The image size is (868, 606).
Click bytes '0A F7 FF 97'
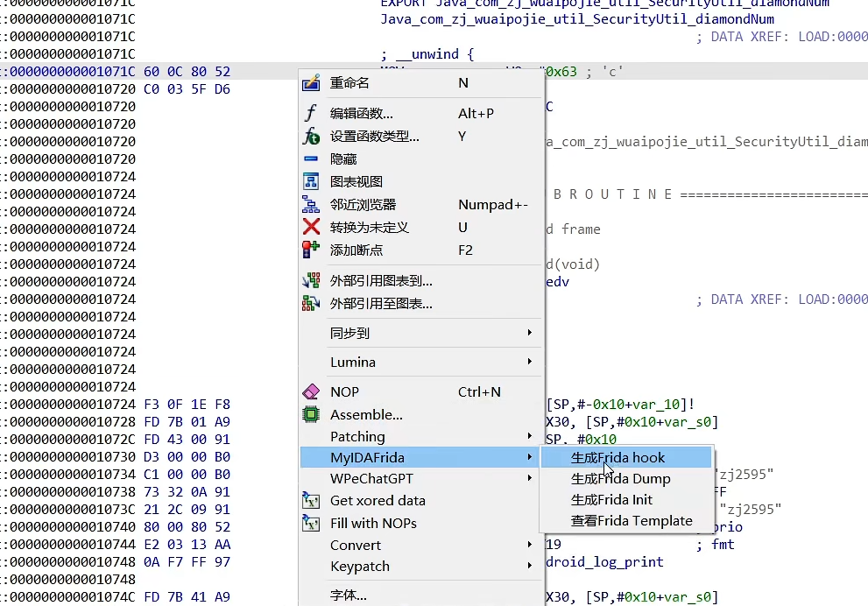click(x=187, y=562)
